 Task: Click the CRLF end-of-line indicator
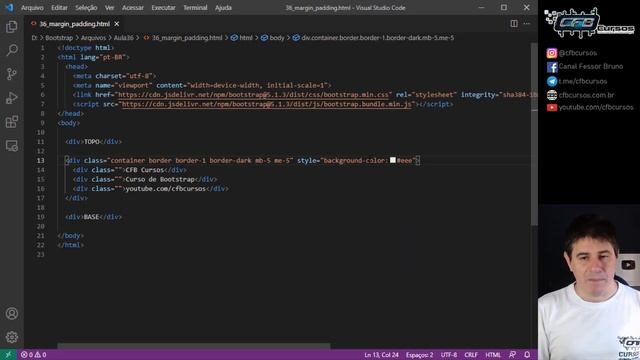(x=471, y=355)
